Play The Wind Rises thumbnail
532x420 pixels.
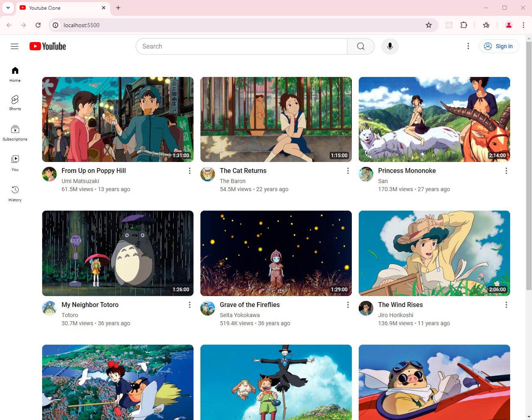(434, 254)
